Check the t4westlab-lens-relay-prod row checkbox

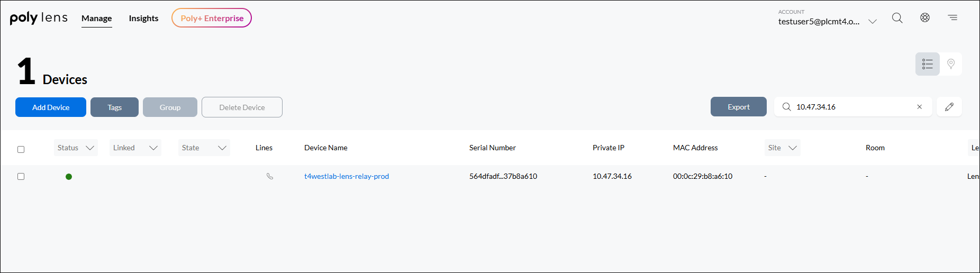pyautogui.click(x=21, y=176)
